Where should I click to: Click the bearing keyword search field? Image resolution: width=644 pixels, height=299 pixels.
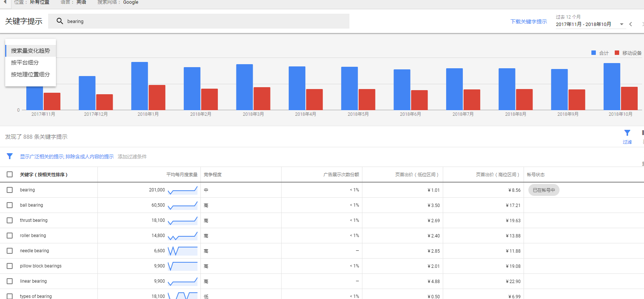coord(204,21)
